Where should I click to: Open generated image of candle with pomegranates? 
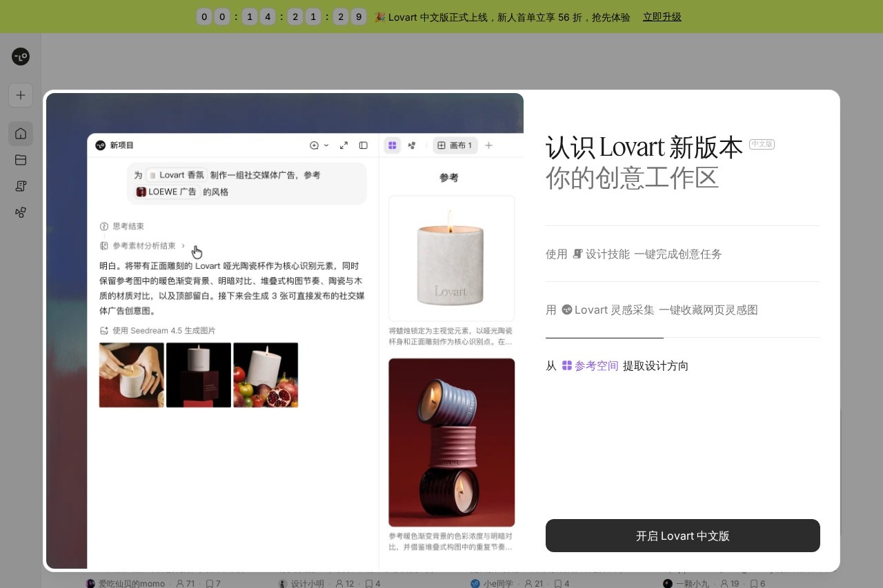pyautogui.click(x=266, y=375)
